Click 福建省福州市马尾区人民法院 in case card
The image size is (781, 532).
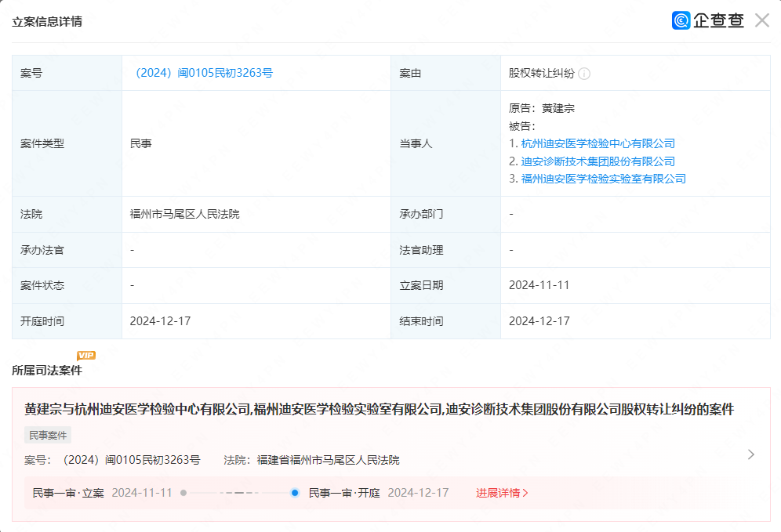click(328, 460)
